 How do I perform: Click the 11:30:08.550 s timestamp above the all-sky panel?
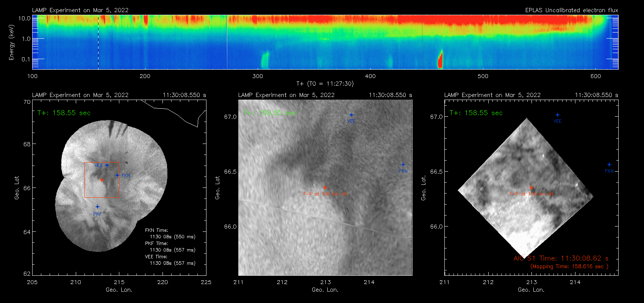coord(184,95)
